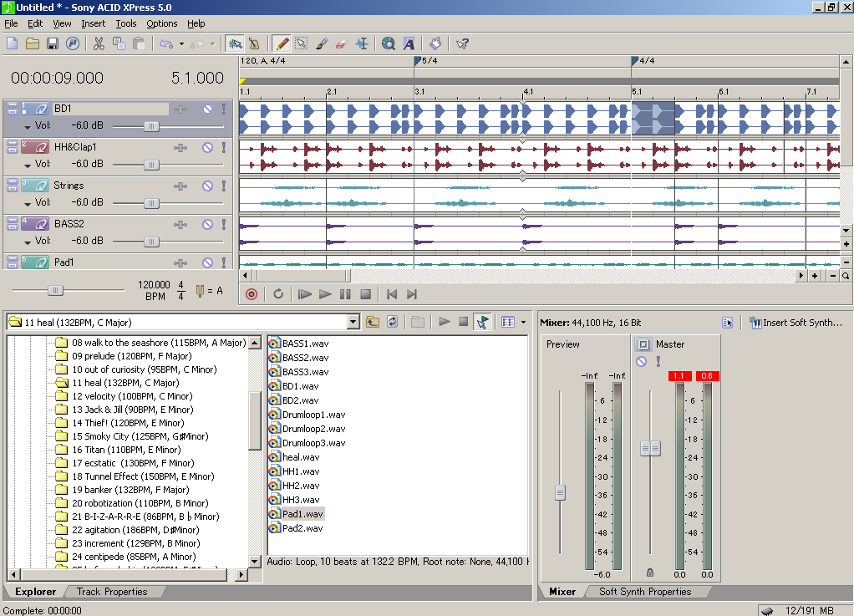Solo the BASS2 track

(x=224, y=224)
